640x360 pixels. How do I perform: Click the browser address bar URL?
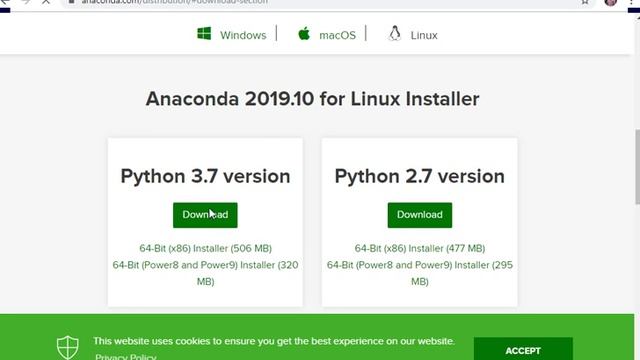[x=174, y=2]
